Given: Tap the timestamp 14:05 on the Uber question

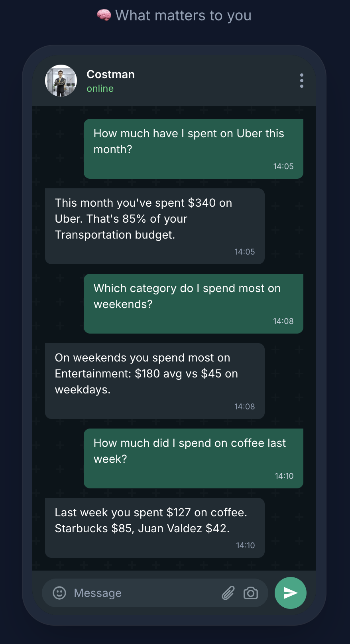Looking at the screenshot, I should [283, 166].
